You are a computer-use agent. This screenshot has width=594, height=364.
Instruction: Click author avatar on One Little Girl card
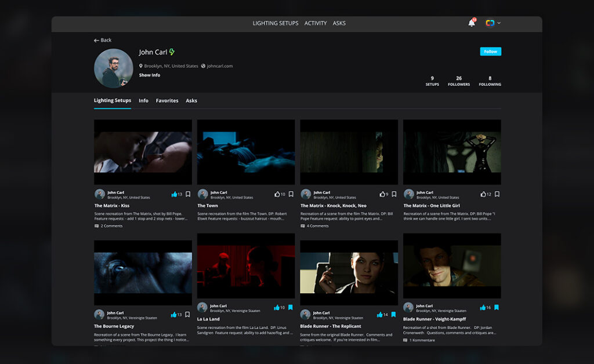pyautogui.click(x=409, y=194)
